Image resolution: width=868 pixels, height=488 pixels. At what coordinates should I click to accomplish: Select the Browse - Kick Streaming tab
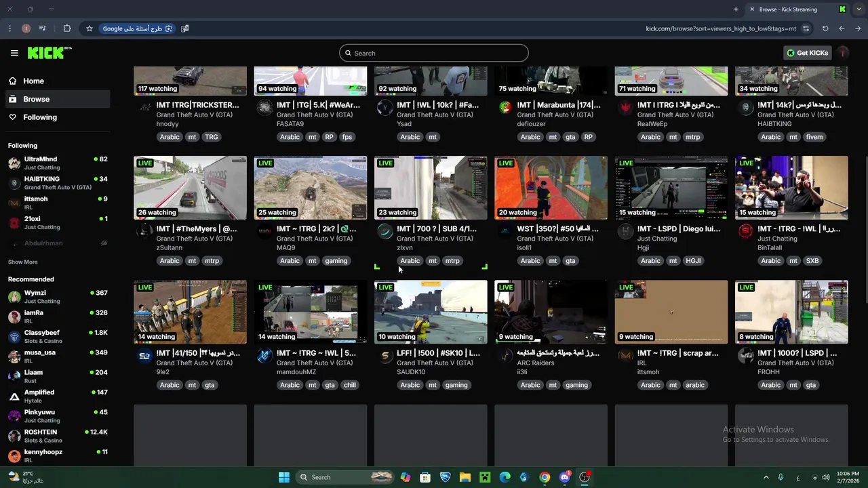798,9
